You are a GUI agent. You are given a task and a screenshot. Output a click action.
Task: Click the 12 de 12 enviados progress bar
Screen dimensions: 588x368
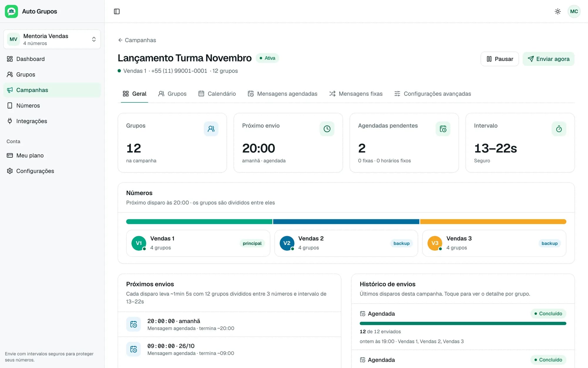(463, 324)
